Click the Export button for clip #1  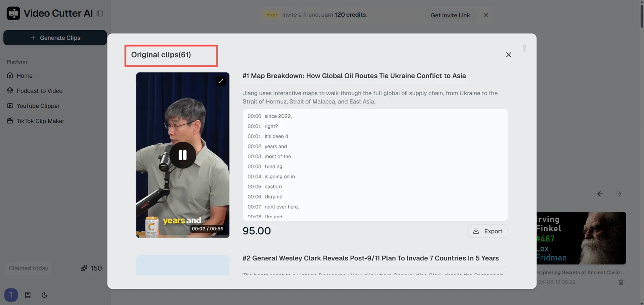pyautogui.click(x=487, y=231)
